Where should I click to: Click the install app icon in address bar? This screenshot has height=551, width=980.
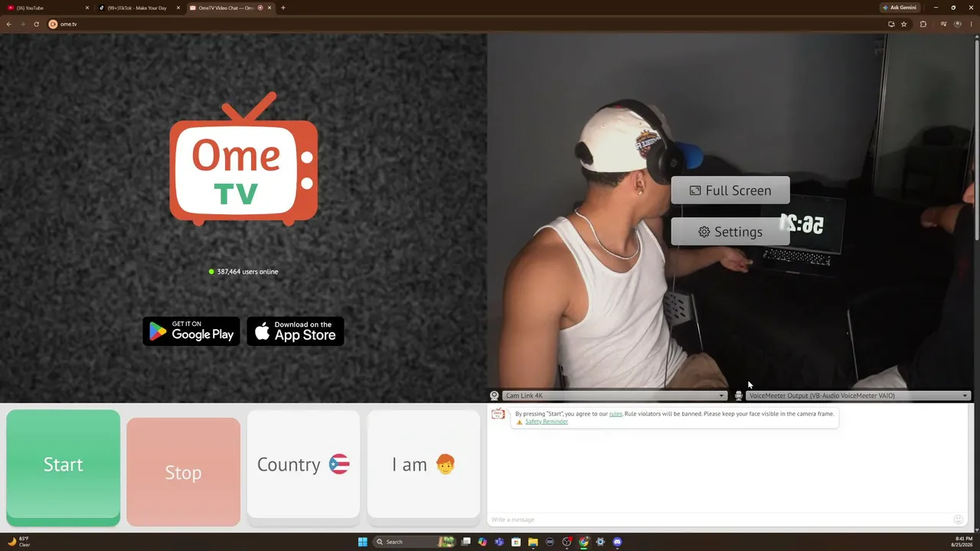pos(891,24)
